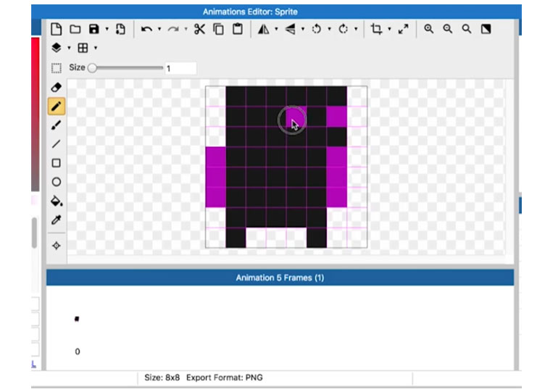
Task: Flip the image vertically
Action: 290,29
